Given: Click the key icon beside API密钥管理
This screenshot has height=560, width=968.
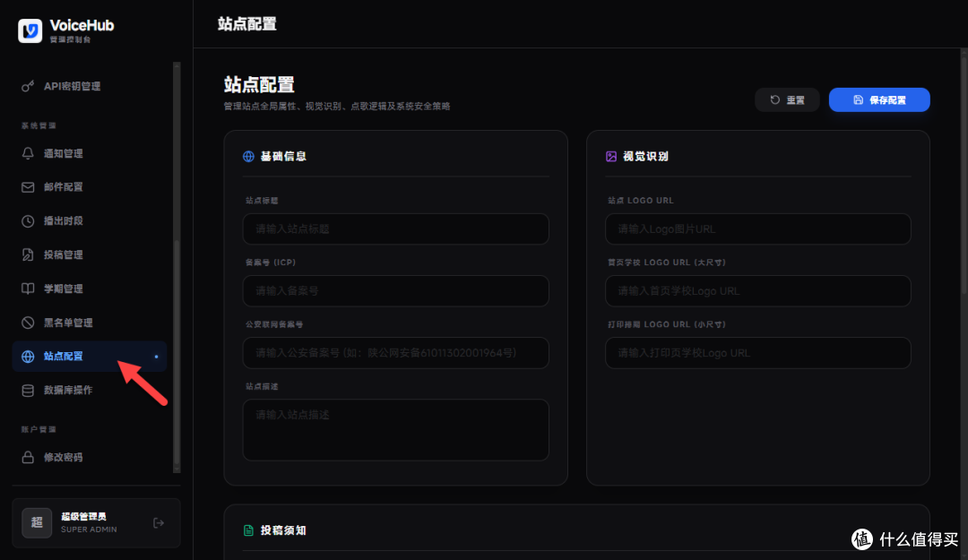Looking at the screenshot, I should point(28,86).
